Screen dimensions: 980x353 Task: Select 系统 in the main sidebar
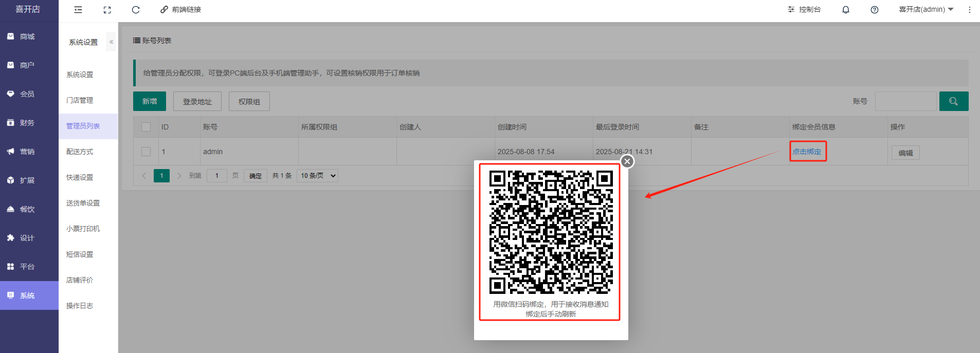tap(29, 295)
